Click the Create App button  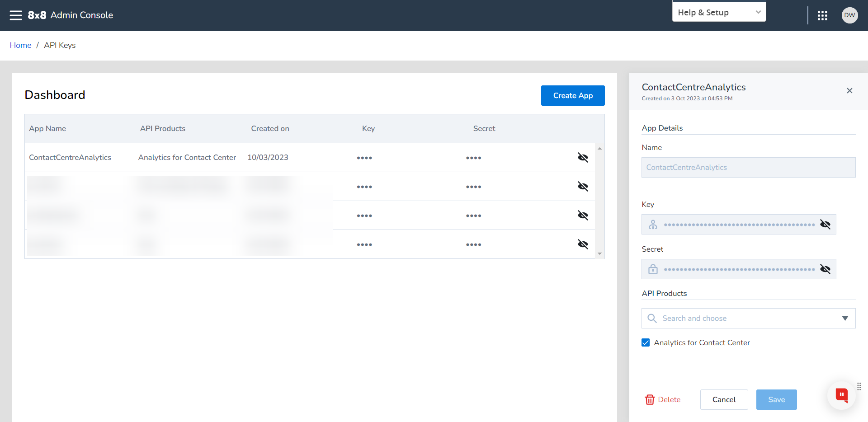[x=573, y=95]
